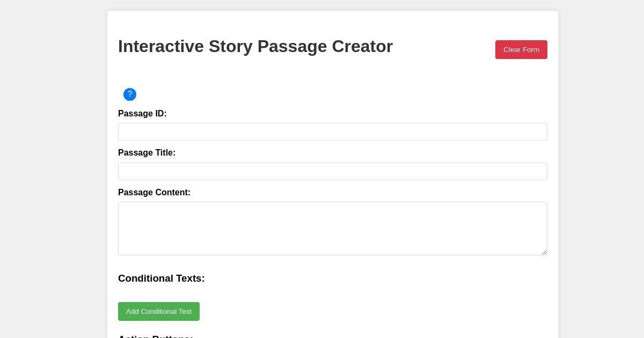Select the empty Passage ID text box
The height and width of the screenshot is (338, 644).
click(x=333, y=131)
